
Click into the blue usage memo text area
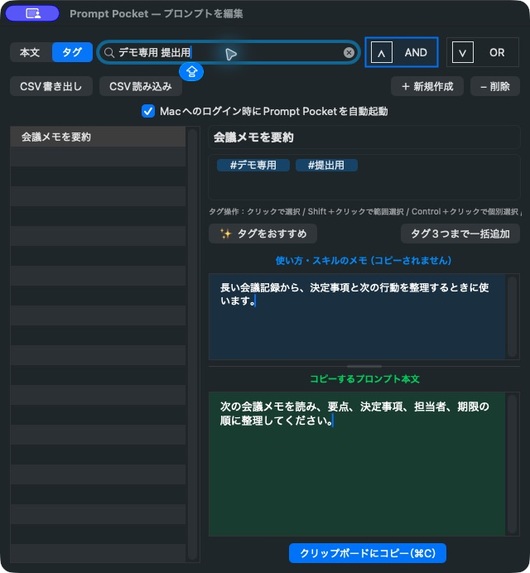tap(357, 316)
